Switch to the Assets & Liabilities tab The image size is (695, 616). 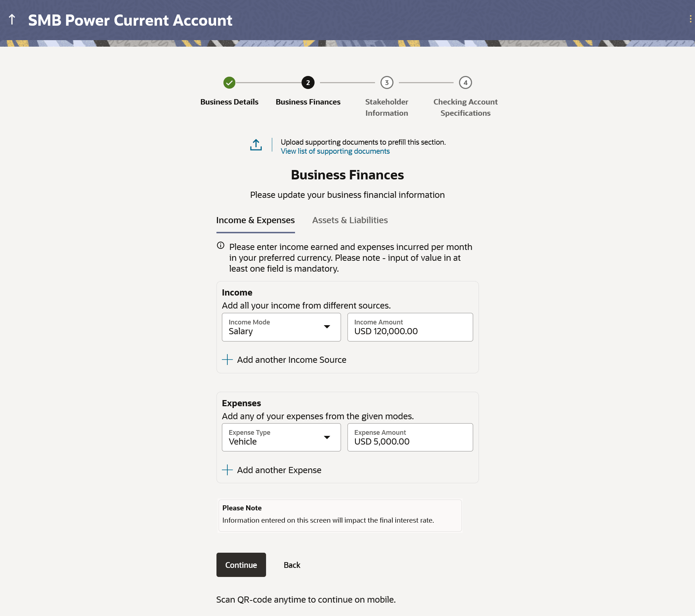tap(350, 220)
